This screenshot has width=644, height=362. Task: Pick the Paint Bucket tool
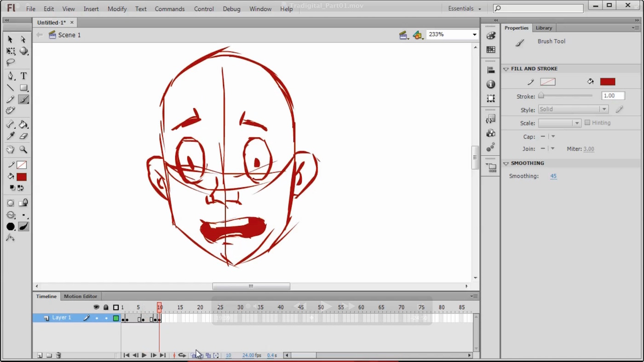coord(23,124)
